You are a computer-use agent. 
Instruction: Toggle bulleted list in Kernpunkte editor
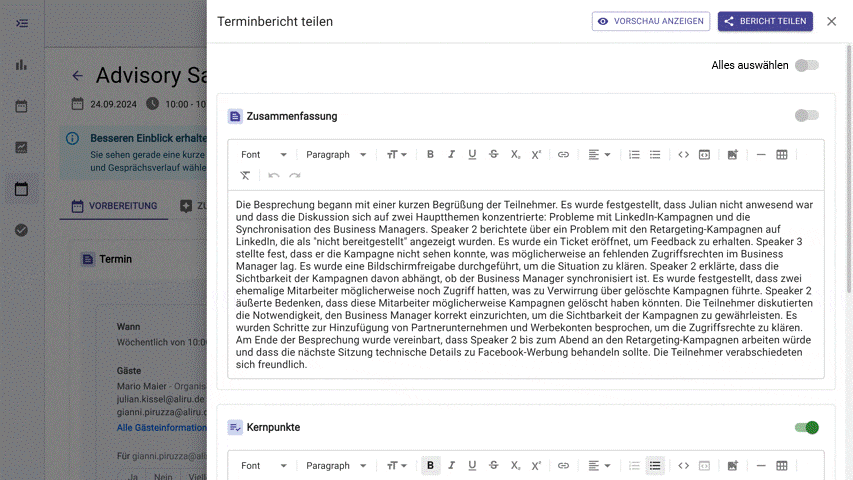(655, 465)
